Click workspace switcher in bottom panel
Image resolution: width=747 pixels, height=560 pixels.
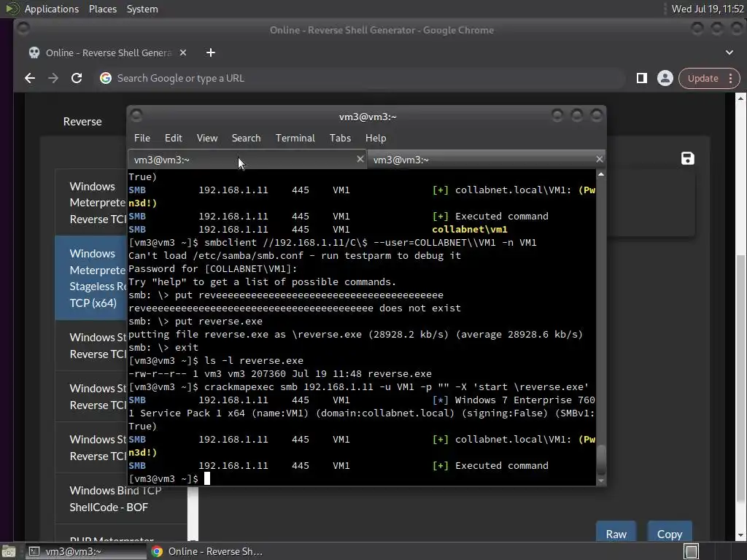[692, 551]
